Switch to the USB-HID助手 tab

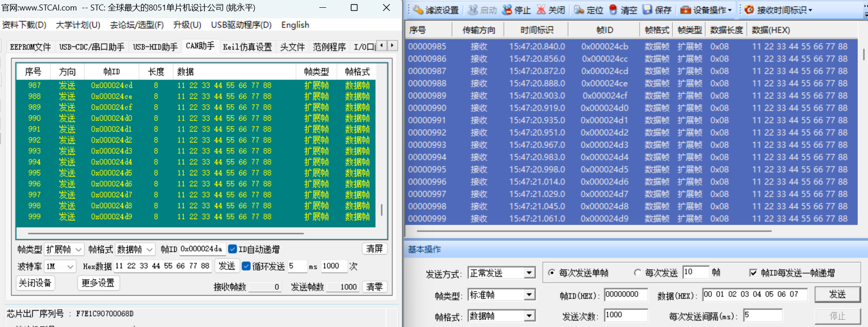[155, 47]
